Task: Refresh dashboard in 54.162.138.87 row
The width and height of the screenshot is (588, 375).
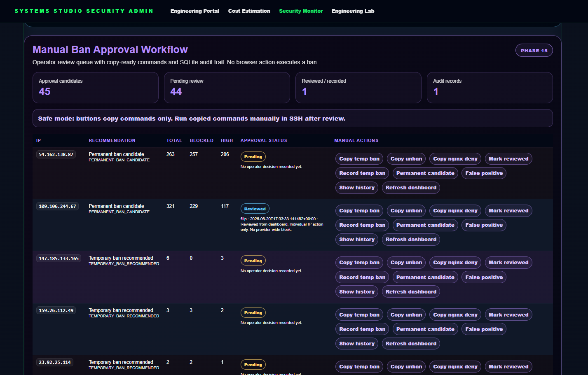Action: point(411,188)
